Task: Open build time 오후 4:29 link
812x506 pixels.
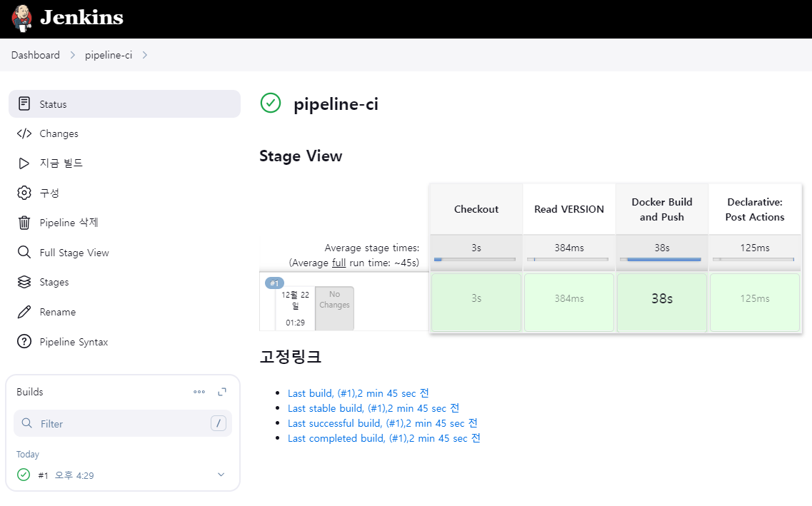Action: pyautogui.click(x=74, y=475)
